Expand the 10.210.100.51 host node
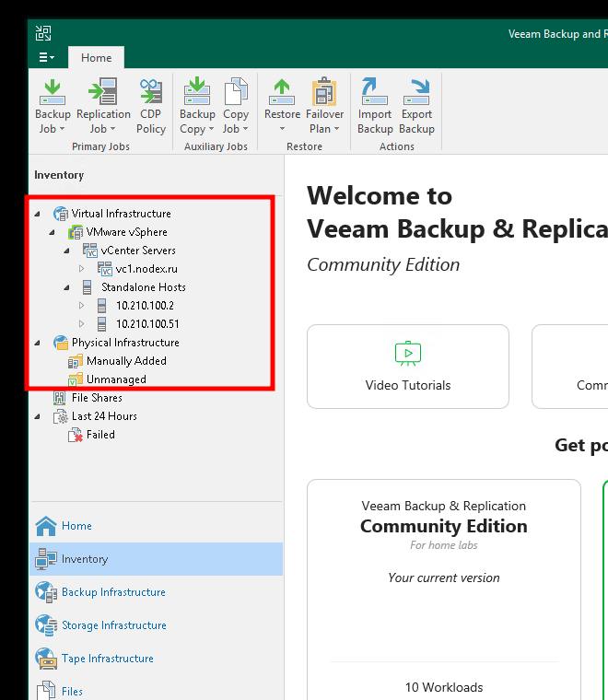Viewport: 608px width, 700px height. (x=81, y=323)
